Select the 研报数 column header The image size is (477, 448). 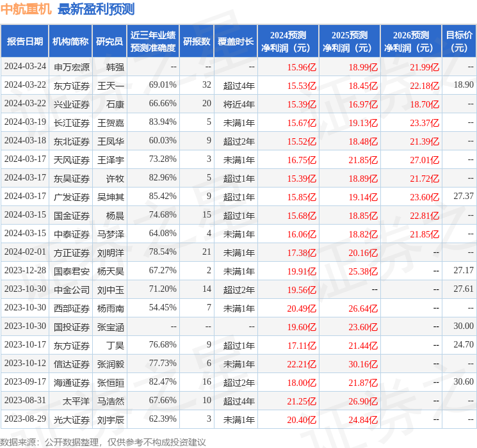pyautogui.click(x=197, y=42)
